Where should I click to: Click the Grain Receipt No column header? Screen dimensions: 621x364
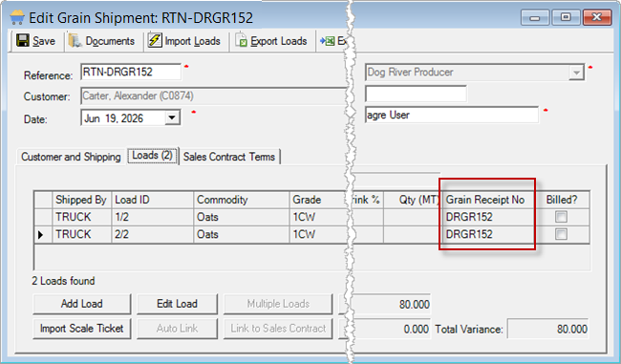click(487, 200)
